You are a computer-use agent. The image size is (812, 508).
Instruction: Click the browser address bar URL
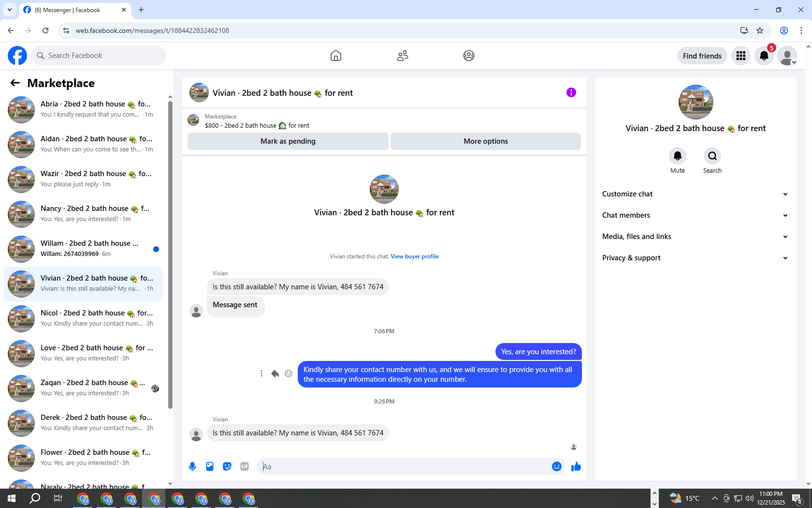point(152,30)
